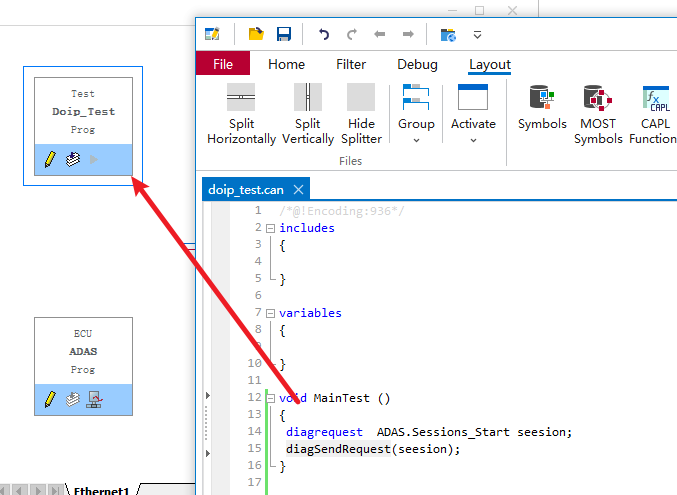
Task: Click the Hide Splitter button
Action: [361, 114]
